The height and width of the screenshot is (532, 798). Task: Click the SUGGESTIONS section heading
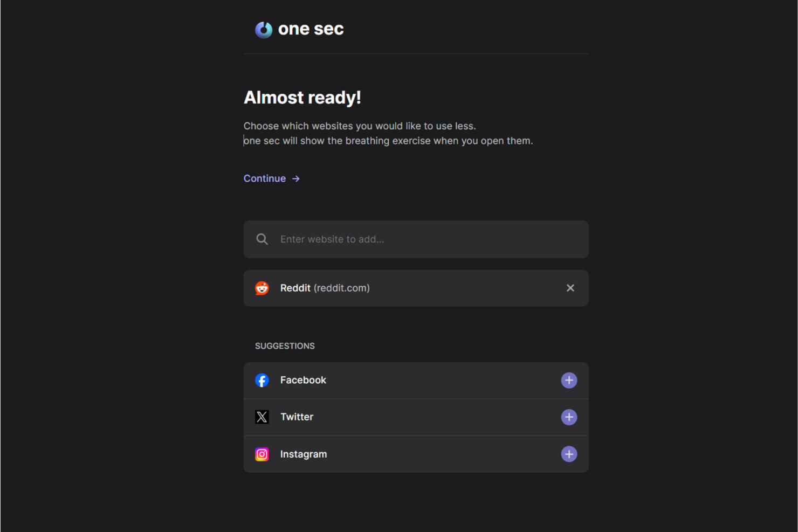[x=285, y=346]
